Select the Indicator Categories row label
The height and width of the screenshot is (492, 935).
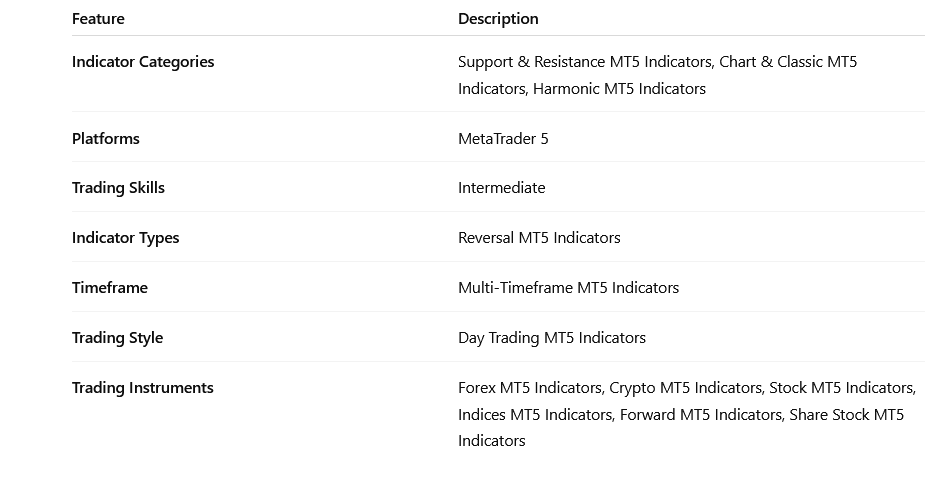(x=143, y=62)
